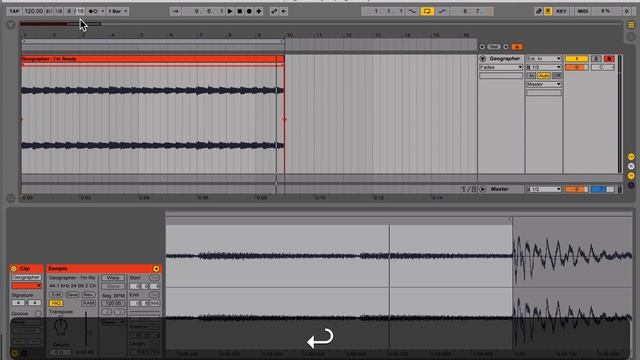Click the Previous Locator round button

coord(482,47)
